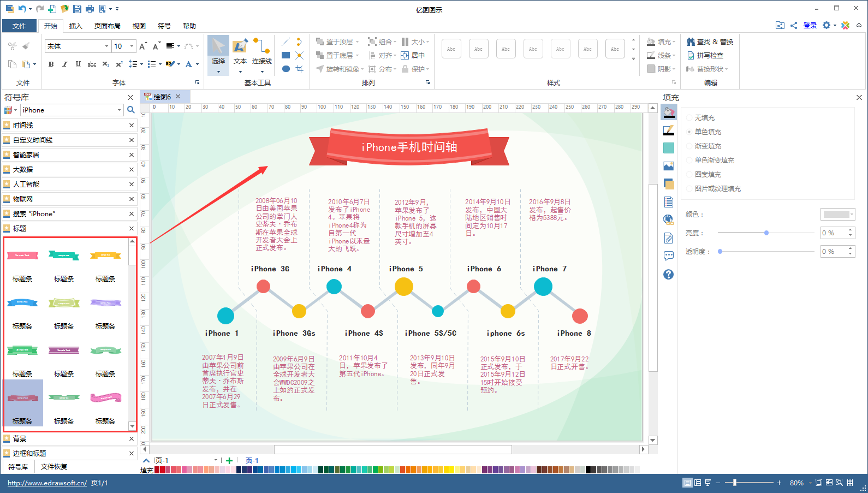Switch to the 插入 ribbon tab

(75, 26)
